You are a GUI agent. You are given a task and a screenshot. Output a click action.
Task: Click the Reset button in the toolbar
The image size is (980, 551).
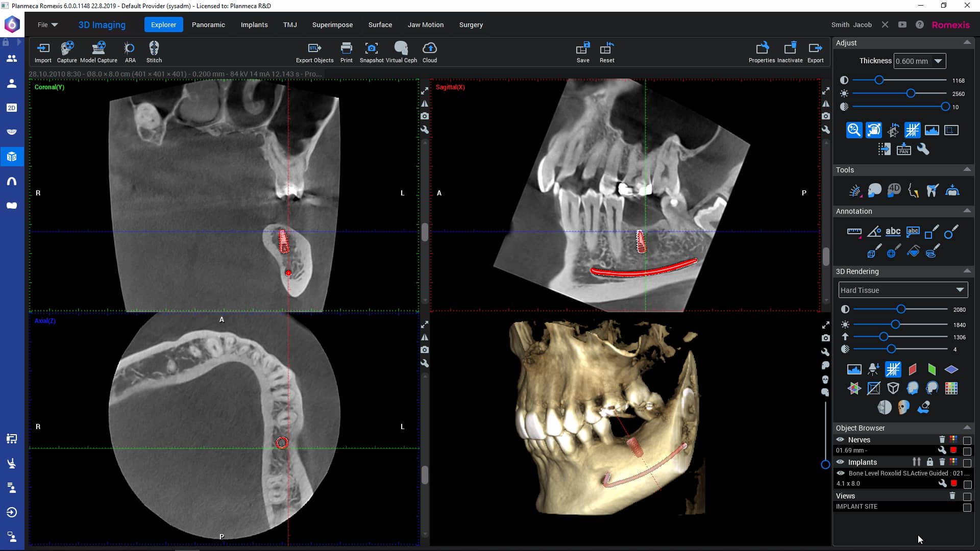pyautogui.click(x=606, y=51)
